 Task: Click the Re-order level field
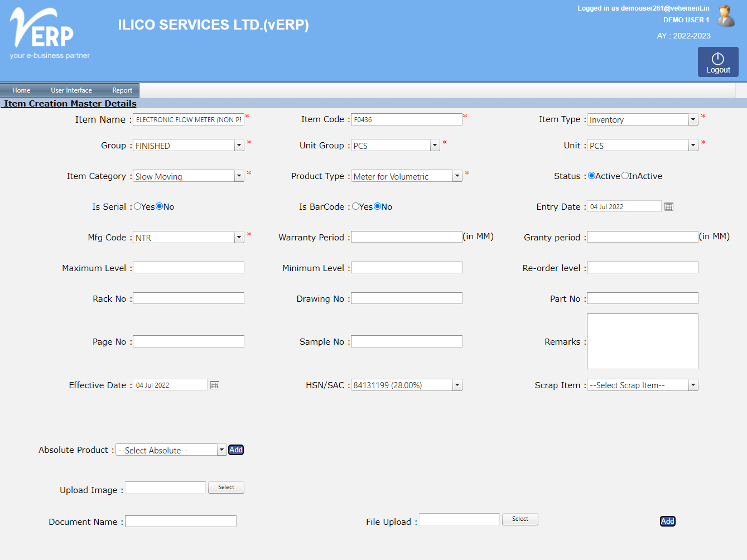[x=643, y=268]
